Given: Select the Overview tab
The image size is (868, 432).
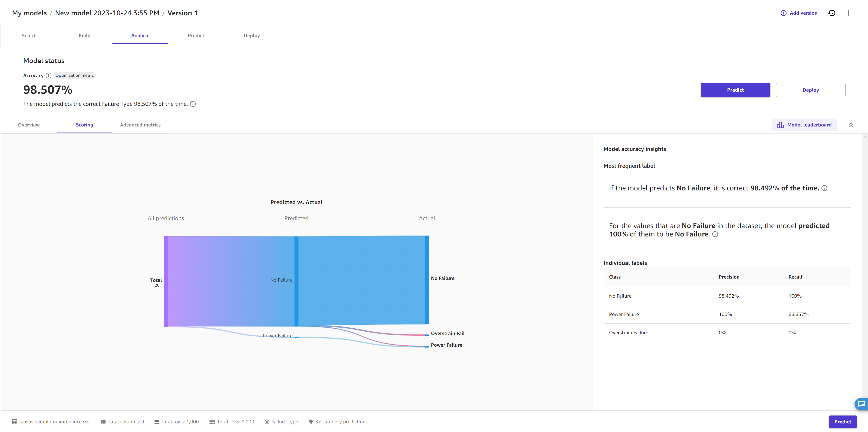Looking at the screenshot, I should (29, 125).
